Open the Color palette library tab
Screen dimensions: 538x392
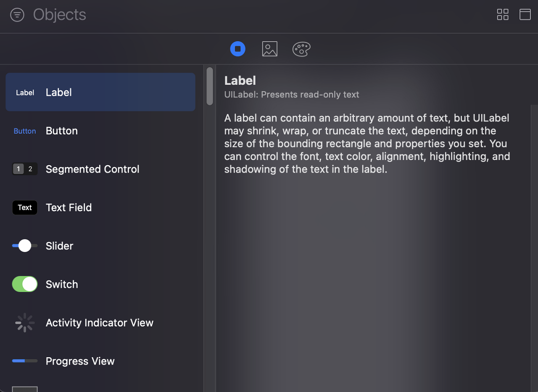pyautogui.click(x=301, y=49)
